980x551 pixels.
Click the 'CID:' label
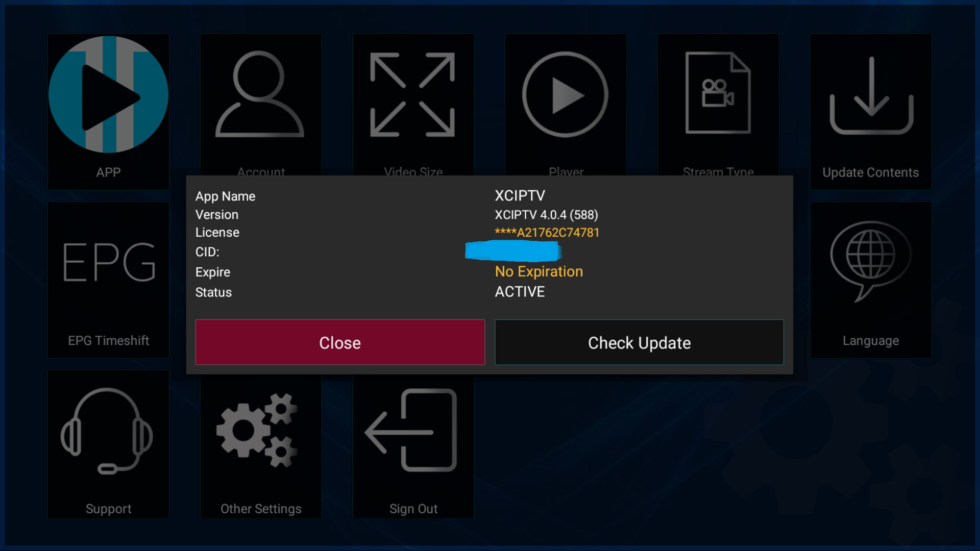(x=207, y=252)
